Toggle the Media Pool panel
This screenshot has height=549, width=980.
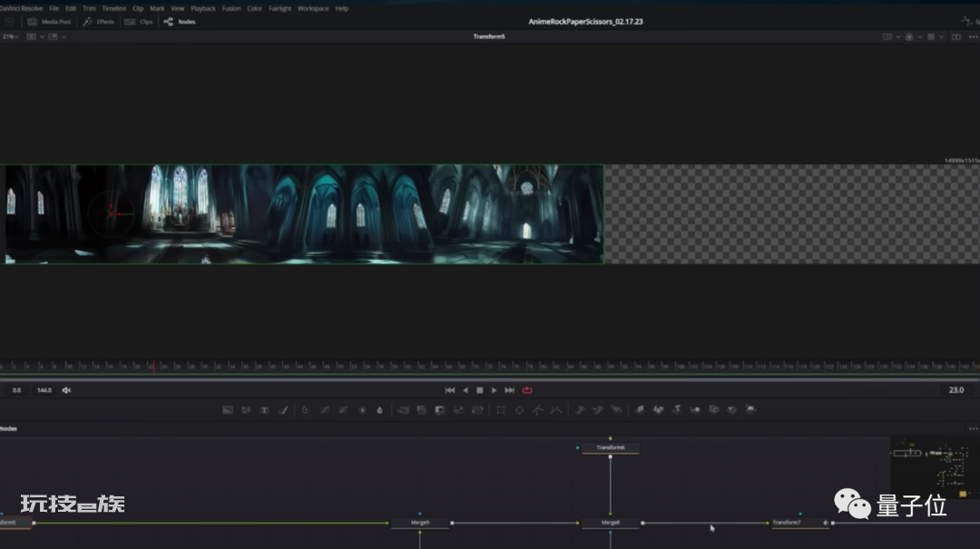[49, 21]
